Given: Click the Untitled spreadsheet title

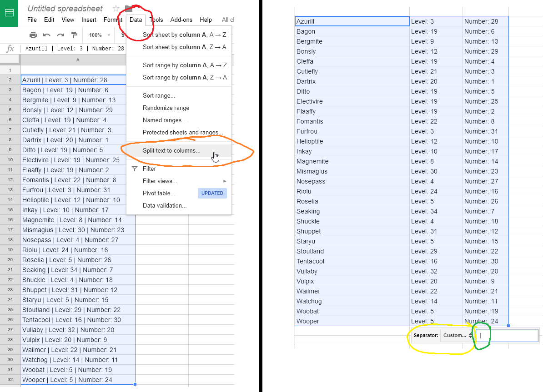Looking at the screenshot, I should pyautogui.click(x=65, y=8).
